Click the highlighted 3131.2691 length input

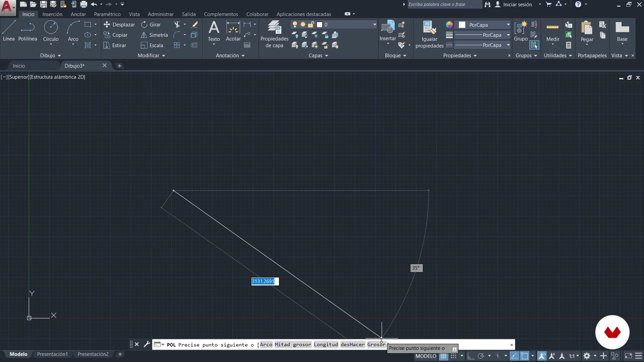pyautogui.click(x=265, y=281)
